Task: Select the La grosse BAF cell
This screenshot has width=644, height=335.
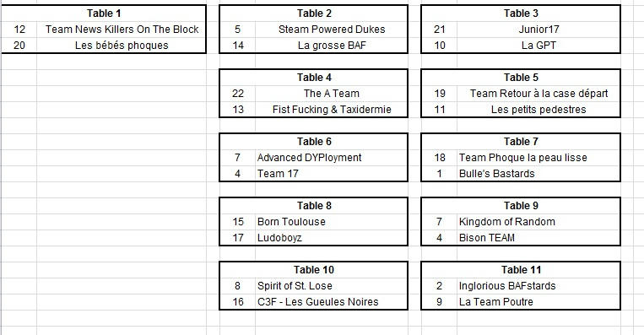Action: tap(332, 46)
